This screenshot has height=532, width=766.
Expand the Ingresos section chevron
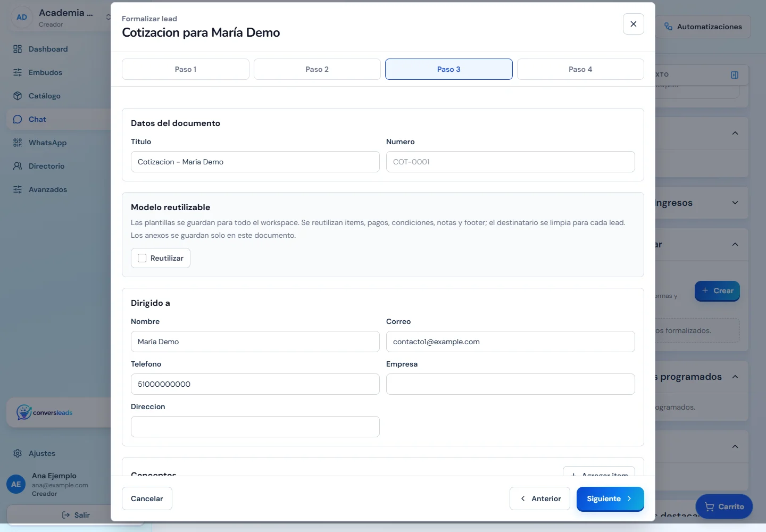pos(735,203)
